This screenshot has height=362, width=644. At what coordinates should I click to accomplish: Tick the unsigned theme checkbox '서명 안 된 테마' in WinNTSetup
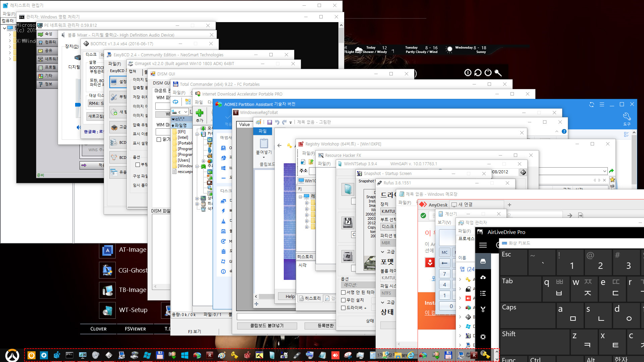[x=343, y=292]
